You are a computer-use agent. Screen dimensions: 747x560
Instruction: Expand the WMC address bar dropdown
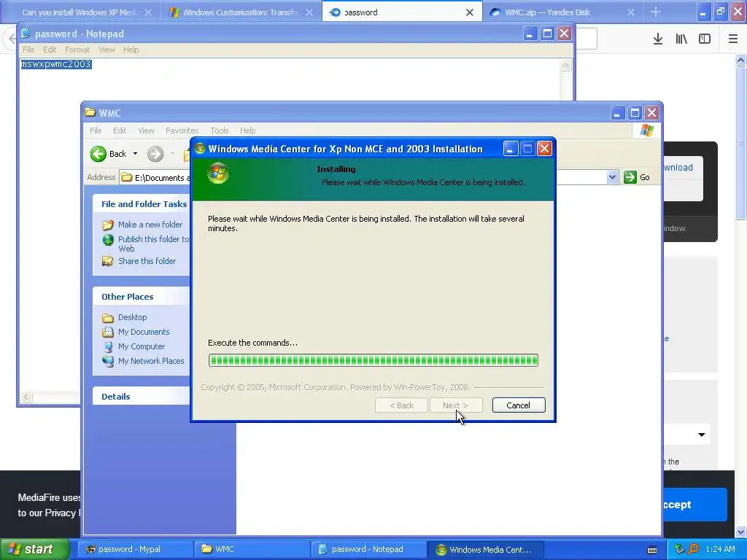613,178
